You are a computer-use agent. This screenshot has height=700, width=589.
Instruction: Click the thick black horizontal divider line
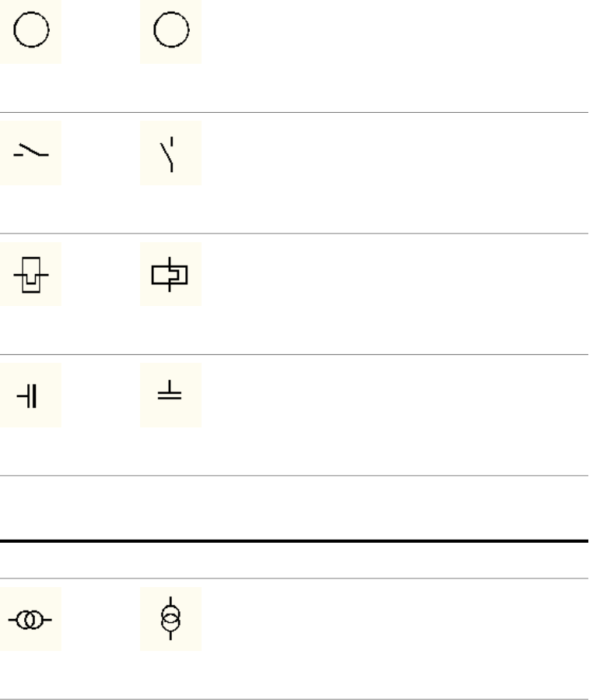point(294,540)
